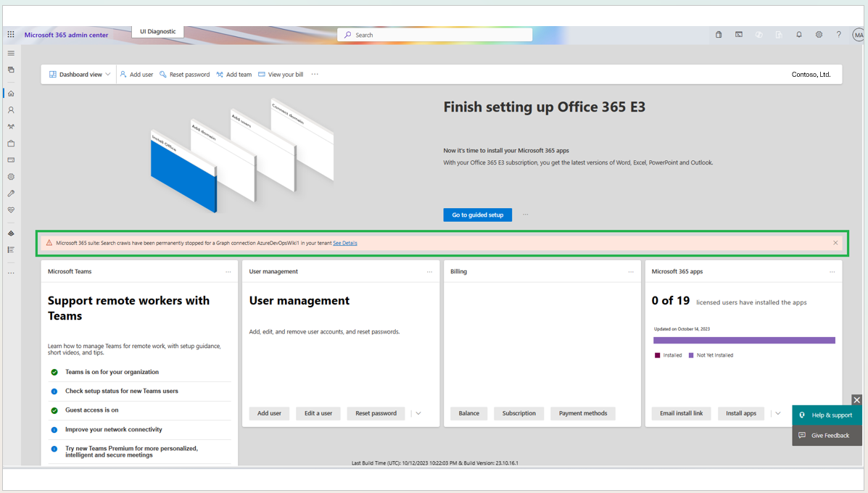Click Add team in top toolbar
The width and height of the screenshot is (868, 493).
click(x=234, y=74)
